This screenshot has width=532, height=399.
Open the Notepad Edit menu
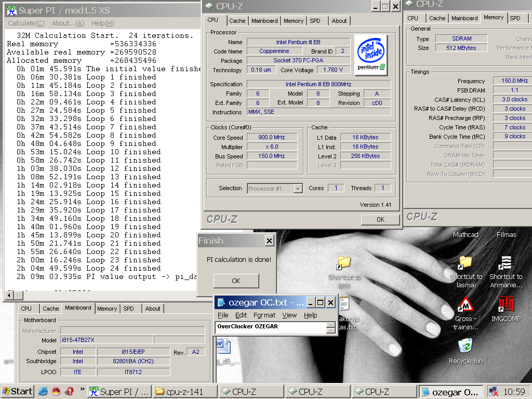click(x=241, y=315)
